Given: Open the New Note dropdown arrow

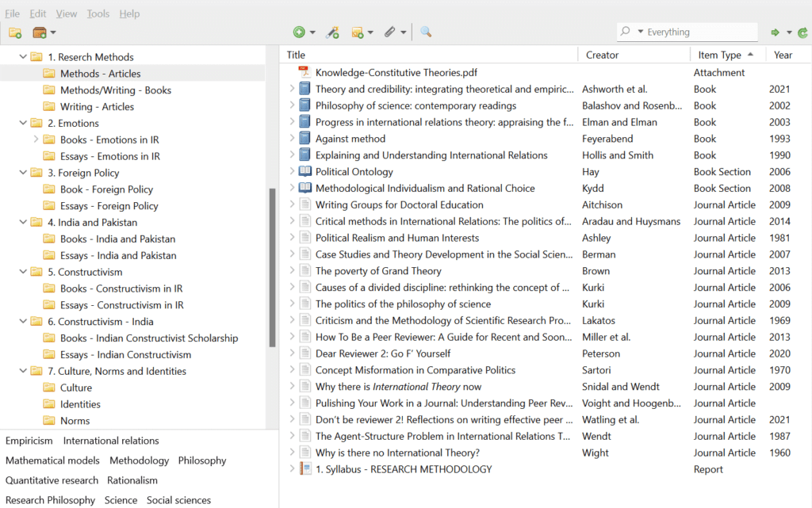Looking at the screenshot, I should point(370,32).
